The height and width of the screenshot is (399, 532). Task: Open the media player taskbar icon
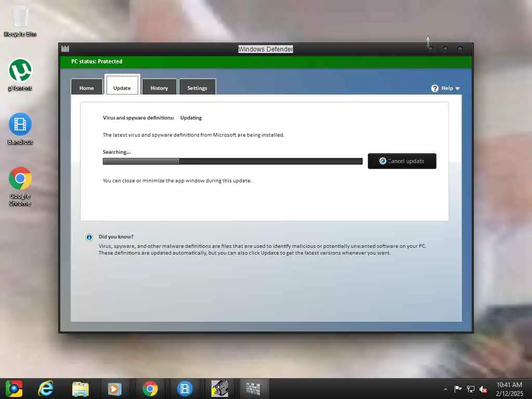point(115,389)
